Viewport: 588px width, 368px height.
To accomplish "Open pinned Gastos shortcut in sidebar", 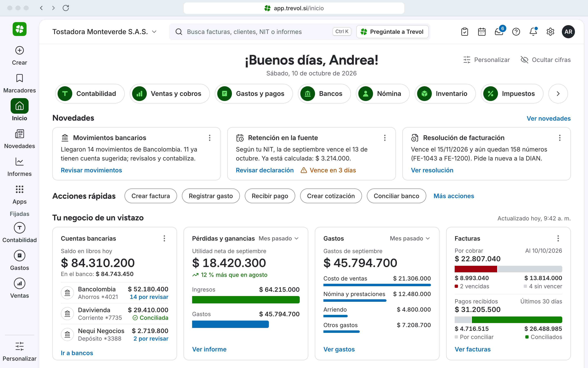I will pos(19,260).
